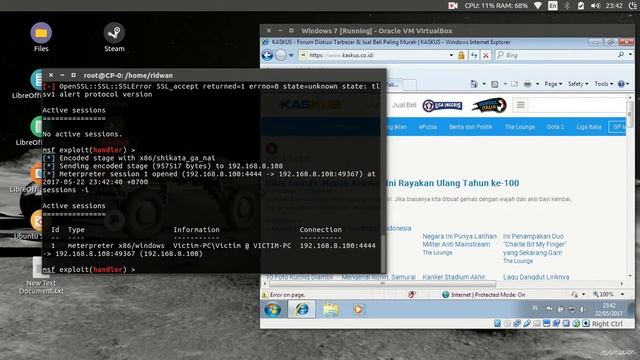
Task: Open the Page menu in IE
Action: pos(553,84)
